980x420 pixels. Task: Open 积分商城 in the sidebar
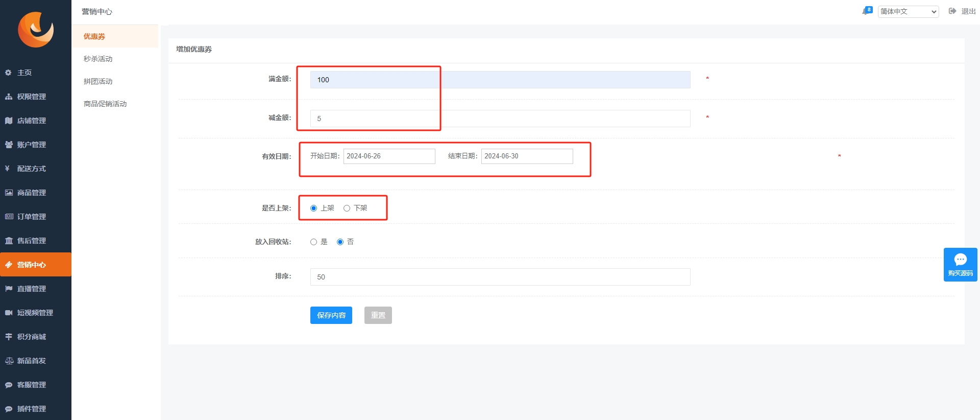click(36, 337)
